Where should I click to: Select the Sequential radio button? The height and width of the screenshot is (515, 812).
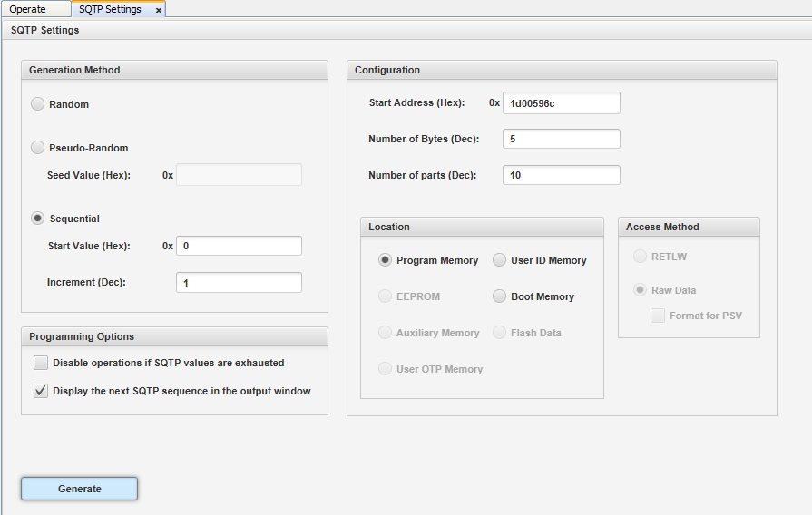coord(38,219)
